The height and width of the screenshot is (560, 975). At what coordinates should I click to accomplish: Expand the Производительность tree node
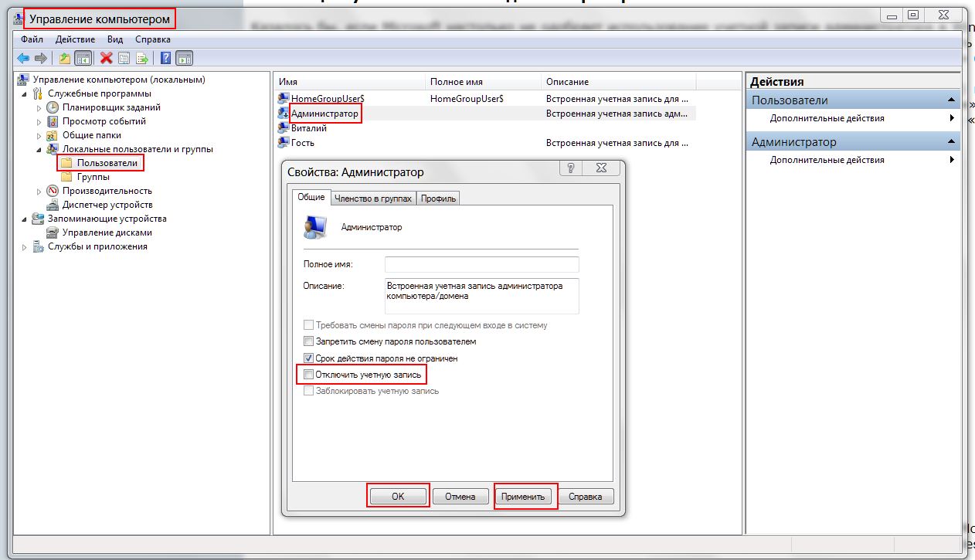(x=39, y=191)
